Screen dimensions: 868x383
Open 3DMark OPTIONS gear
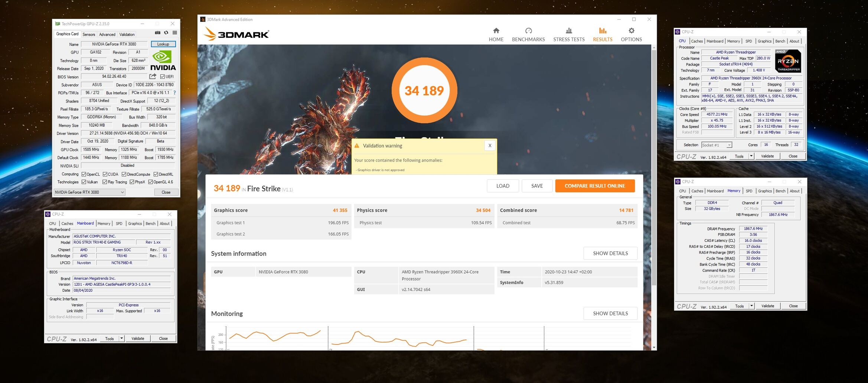tap(631, 35)
